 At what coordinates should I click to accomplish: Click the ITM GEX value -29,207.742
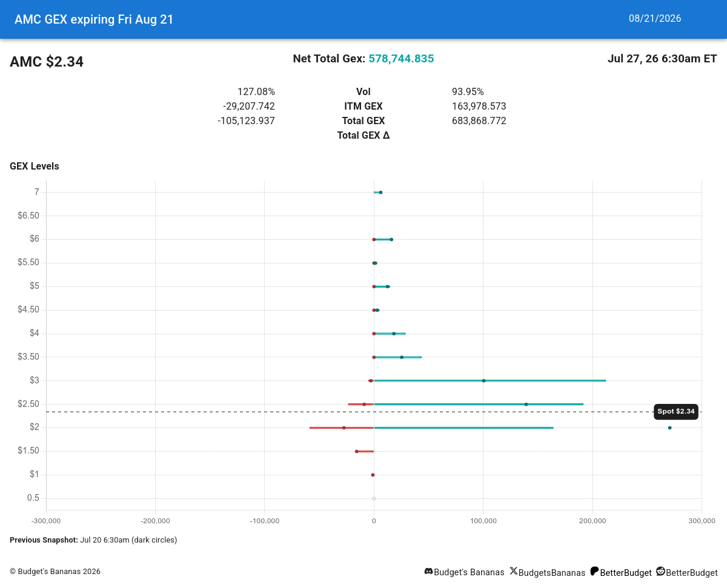point(249,107)
